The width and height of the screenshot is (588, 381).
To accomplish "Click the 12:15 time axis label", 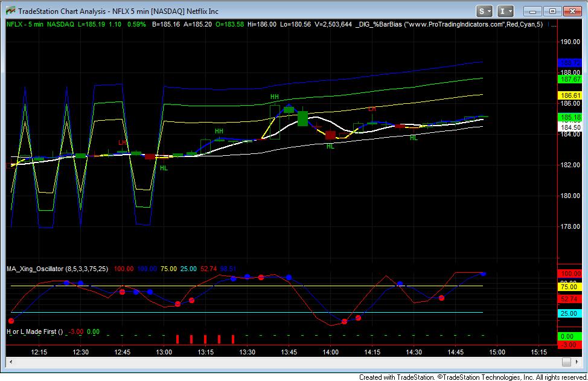I will pos(39,352).
